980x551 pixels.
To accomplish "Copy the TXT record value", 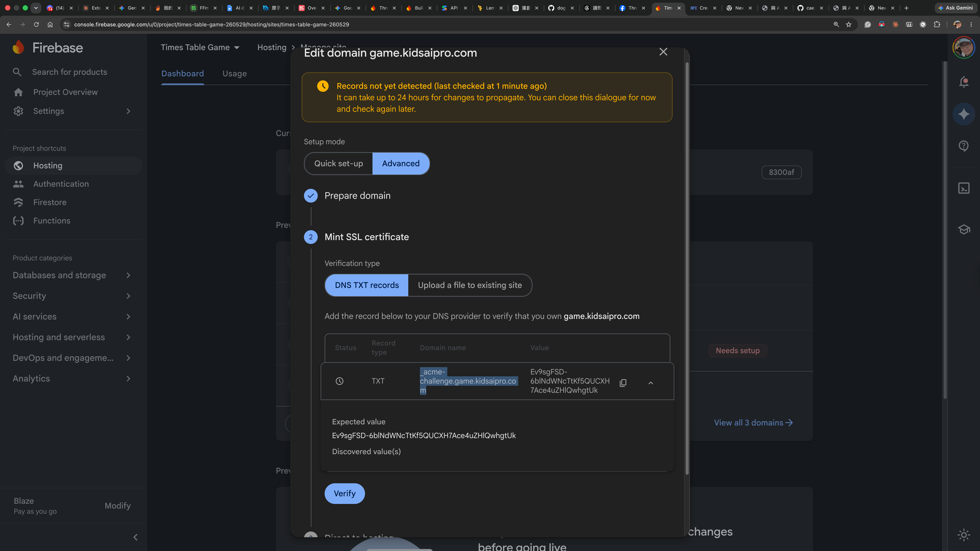I will (623, 383).
